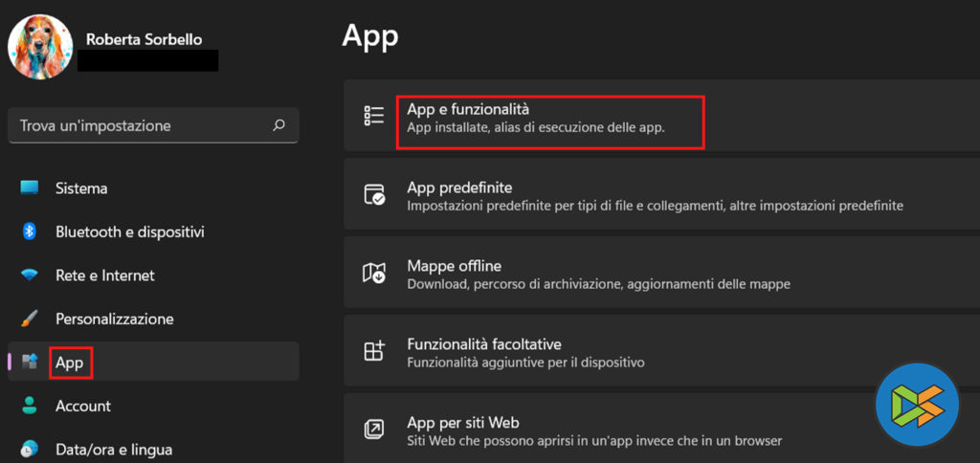
Task: Click the round blue logo badge
Action: 917,405
